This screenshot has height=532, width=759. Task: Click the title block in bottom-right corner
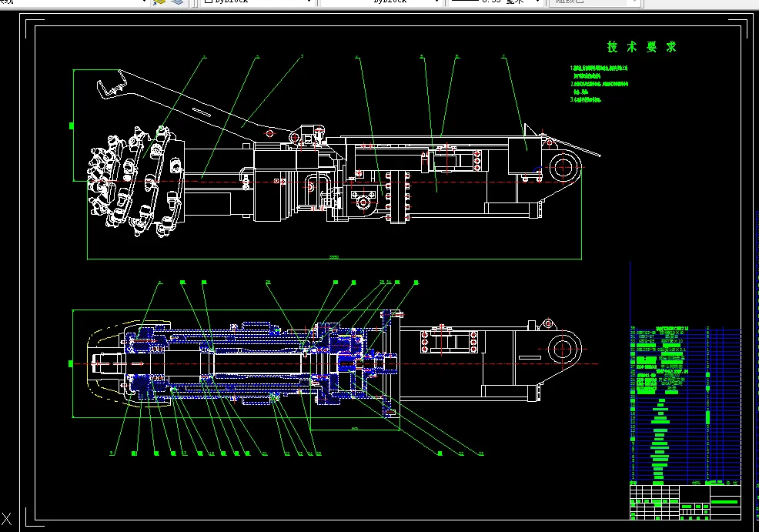(x=685, y=503)
